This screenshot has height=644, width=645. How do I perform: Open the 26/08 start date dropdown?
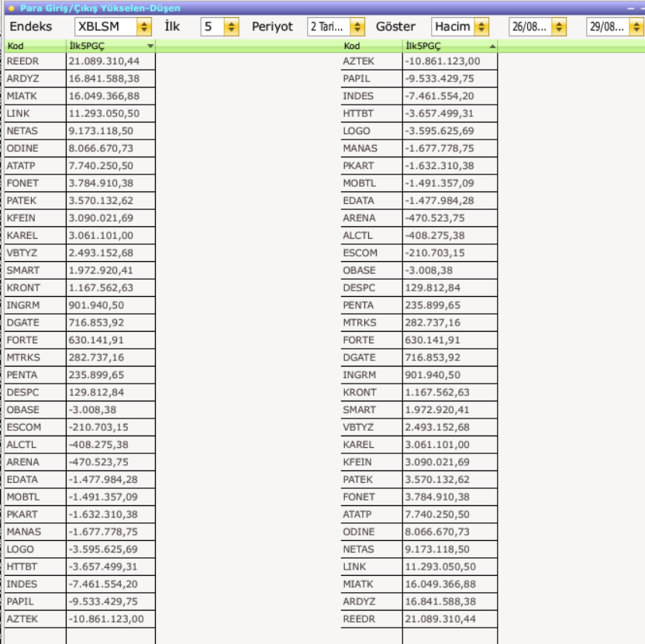(559, 26)
